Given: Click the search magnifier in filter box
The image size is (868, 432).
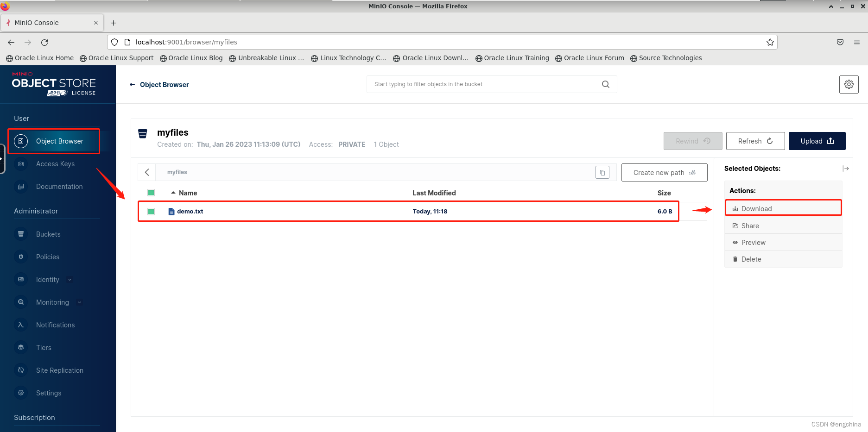Looking at the screenshot, I should (x=606, y=84).
